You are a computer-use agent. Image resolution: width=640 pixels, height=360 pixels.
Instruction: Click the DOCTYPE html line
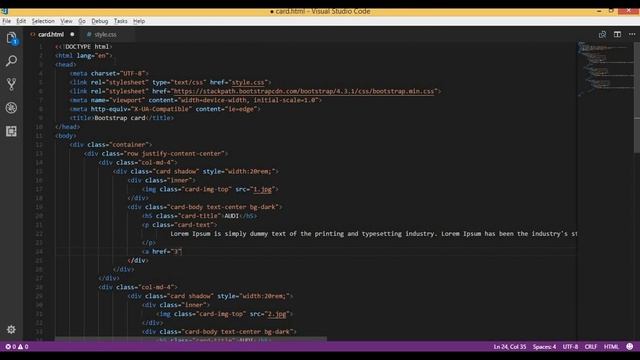pos(84,47)
